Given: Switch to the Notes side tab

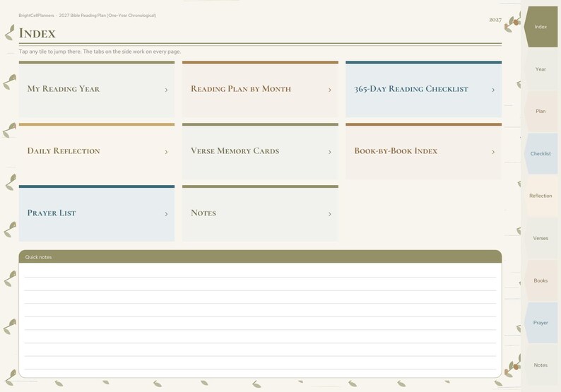Looking at the screenshot, I should pos(541,365).
